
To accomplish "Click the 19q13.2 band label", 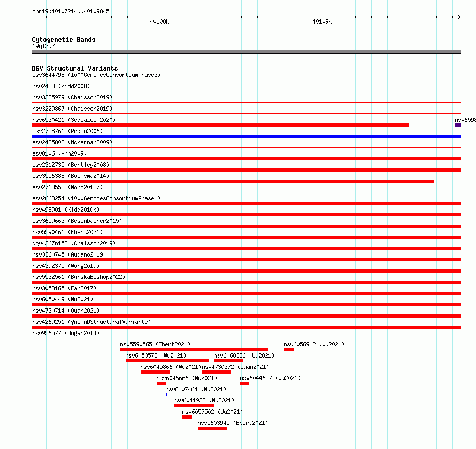I will [x=43, y=46].
